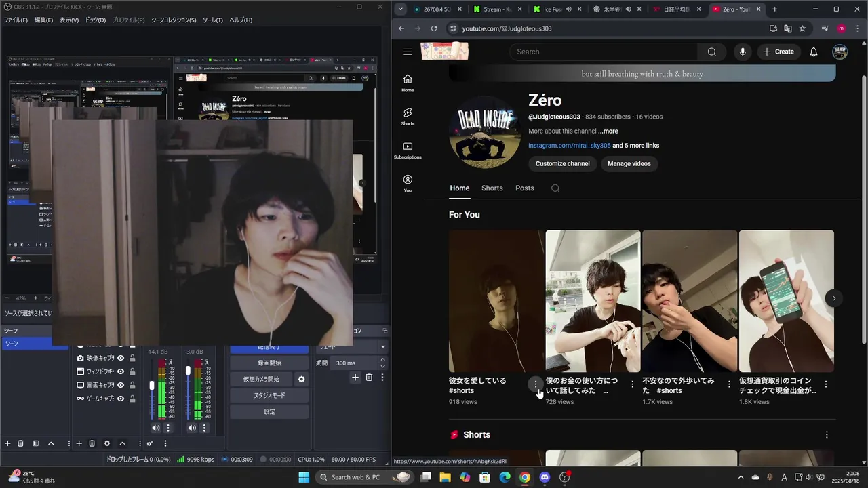
Task: Switch to channel Posts tab
Action: pos(525,188)
